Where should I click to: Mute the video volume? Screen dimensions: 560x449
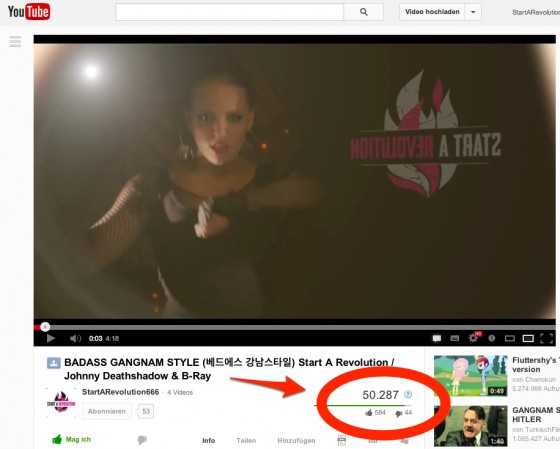tap(75, 338)
